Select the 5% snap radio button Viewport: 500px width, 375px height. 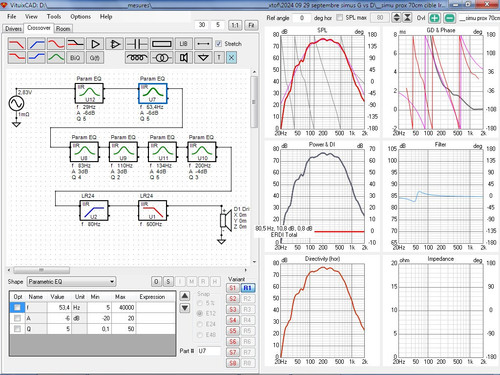coord(200,303)
